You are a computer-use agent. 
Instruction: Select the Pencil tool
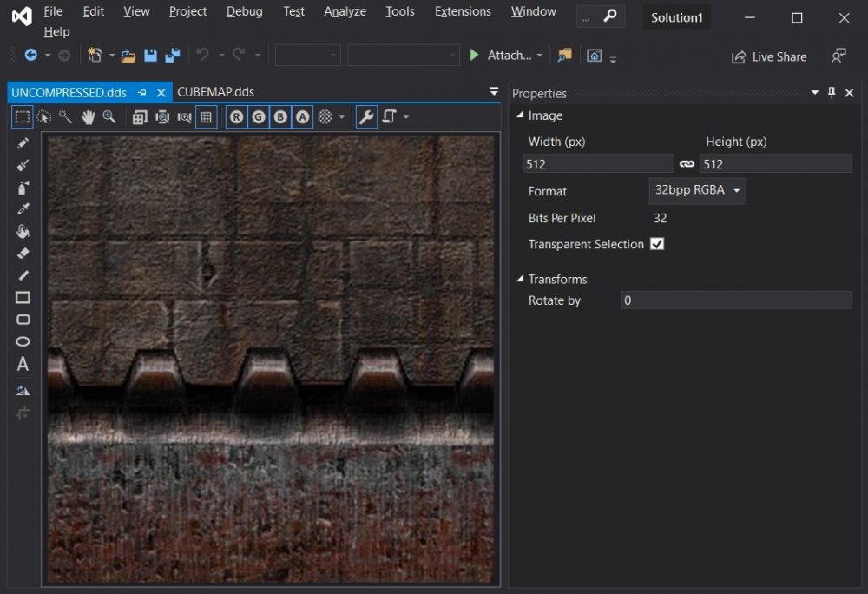(23, 143)
